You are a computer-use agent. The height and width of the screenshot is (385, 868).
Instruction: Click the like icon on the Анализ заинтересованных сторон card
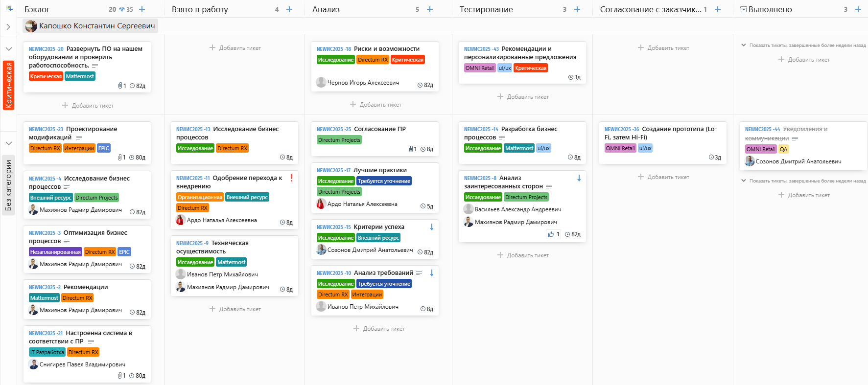(x=551, y=234)
